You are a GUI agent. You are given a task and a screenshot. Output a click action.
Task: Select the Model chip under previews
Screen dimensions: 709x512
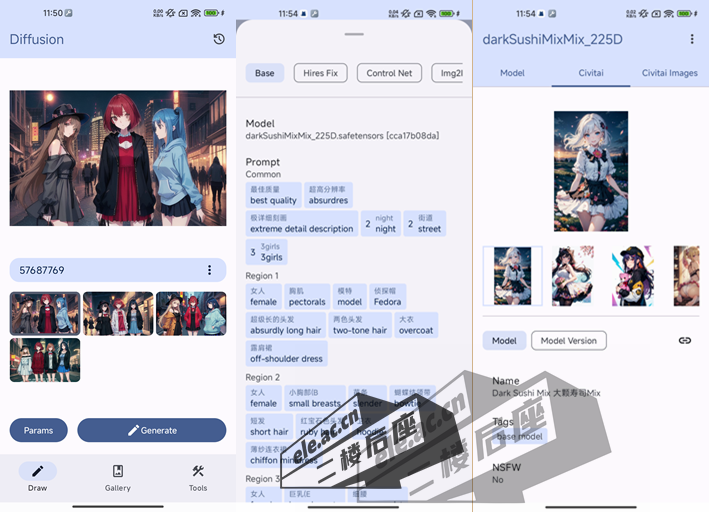(504, 341)
